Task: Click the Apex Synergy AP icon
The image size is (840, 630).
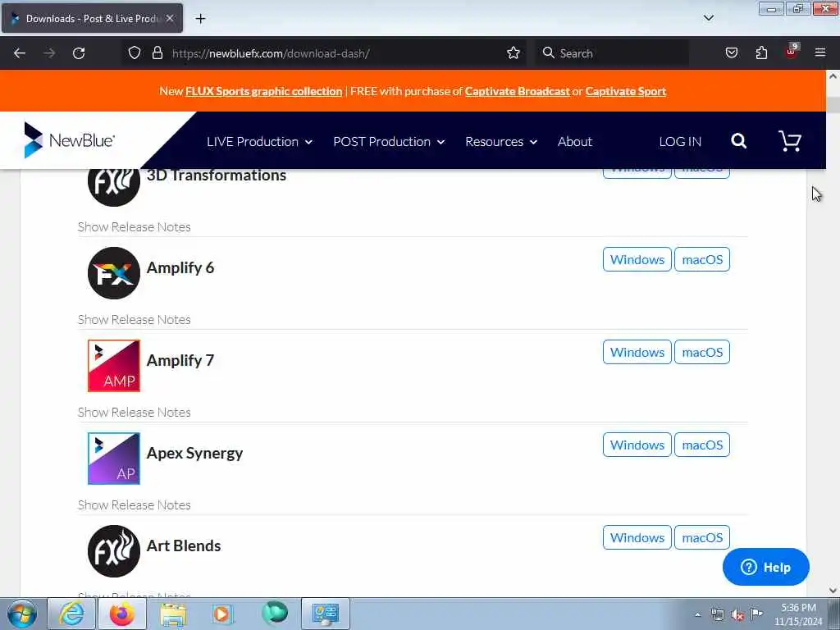Action: [113, 459]
